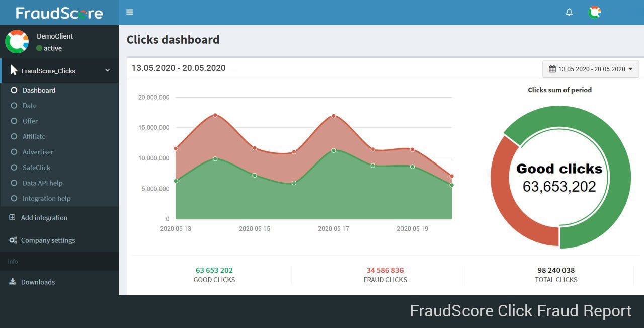Collapse the FraudScore_Clicks menu chevron

(x=107, y=70)
